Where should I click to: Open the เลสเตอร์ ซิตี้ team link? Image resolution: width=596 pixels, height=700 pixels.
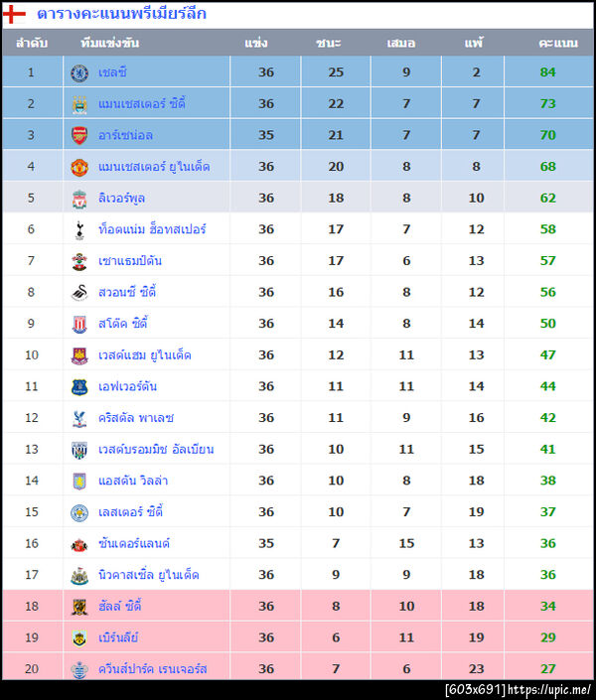(x=130, y=512)
